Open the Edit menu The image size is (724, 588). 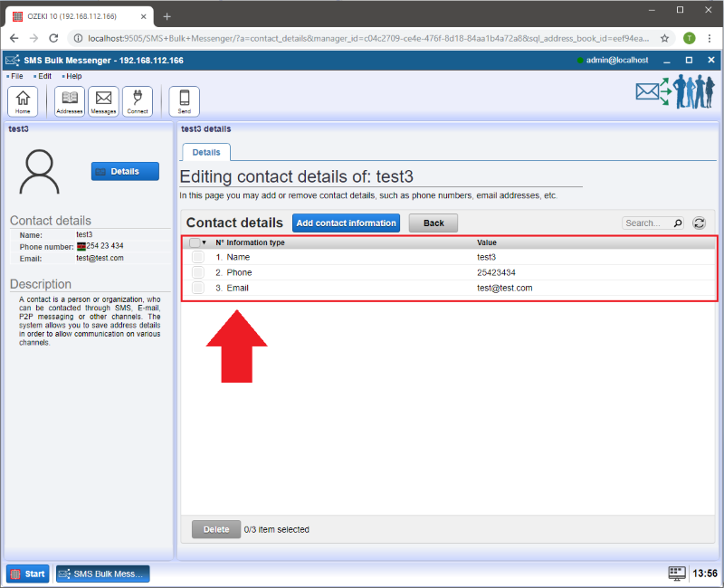click(x=44, y=76)
